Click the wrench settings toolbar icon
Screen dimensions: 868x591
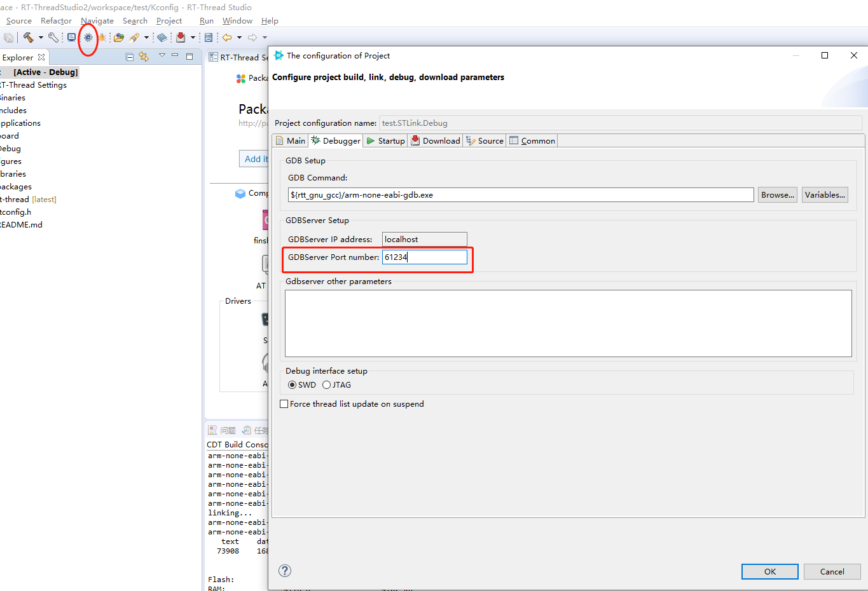[x=53, y=37]
